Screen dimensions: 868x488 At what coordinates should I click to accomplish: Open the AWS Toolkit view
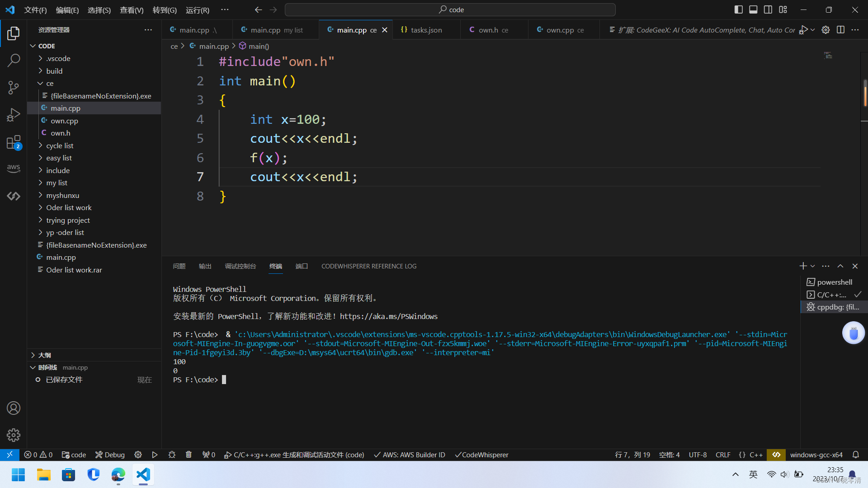[14, 168]
